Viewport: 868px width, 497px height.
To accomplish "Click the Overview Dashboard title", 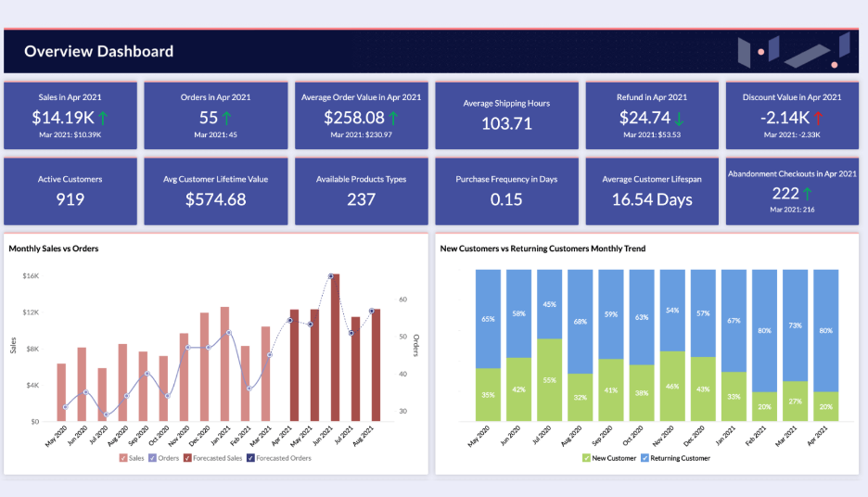I will pos(98,51).
